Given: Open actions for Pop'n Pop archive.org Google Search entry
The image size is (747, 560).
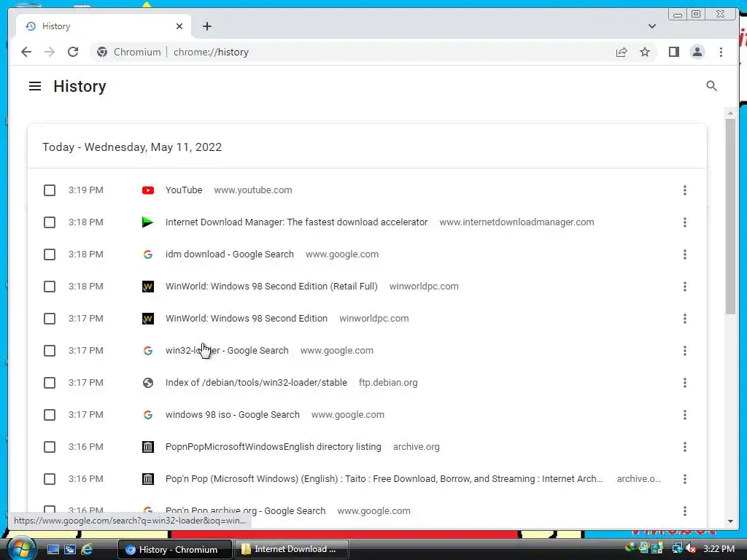Looking at the screenshot, I should 684,511.
